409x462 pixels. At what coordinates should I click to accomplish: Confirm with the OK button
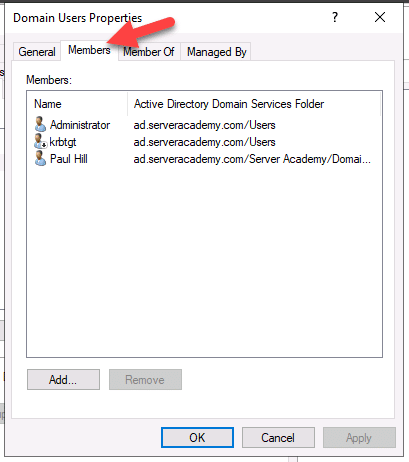197,437
